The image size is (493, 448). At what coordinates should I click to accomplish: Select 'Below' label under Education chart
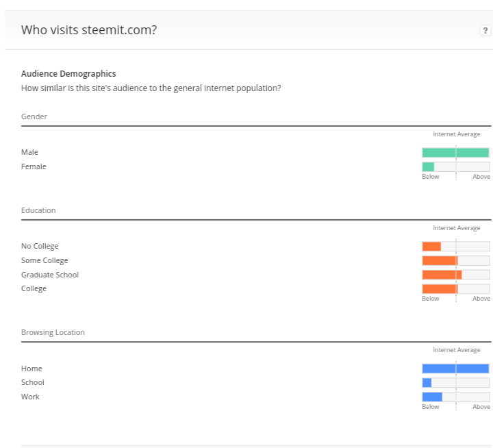pyautogui.click(x=431, y=299)
